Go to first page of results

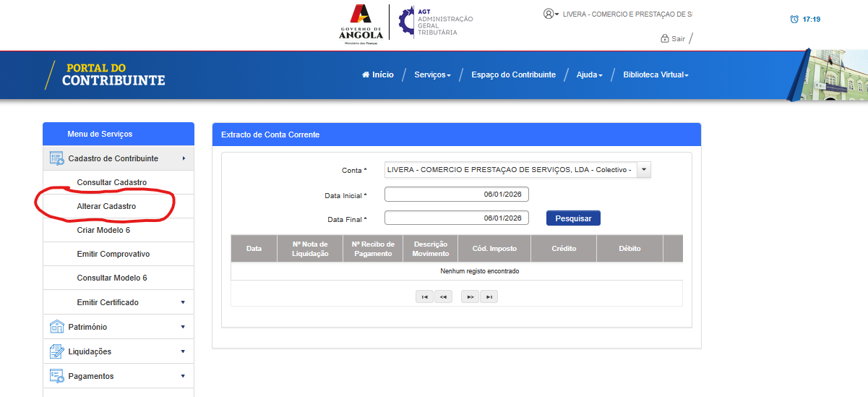[424, 296]
